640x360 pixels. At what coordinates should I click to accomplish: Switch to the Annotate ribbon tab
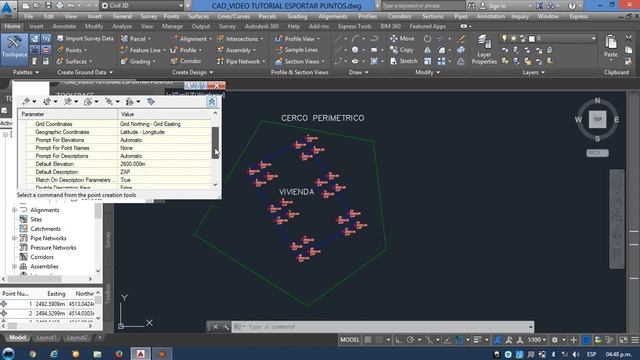pyautogui.click(x=64, y=26)
